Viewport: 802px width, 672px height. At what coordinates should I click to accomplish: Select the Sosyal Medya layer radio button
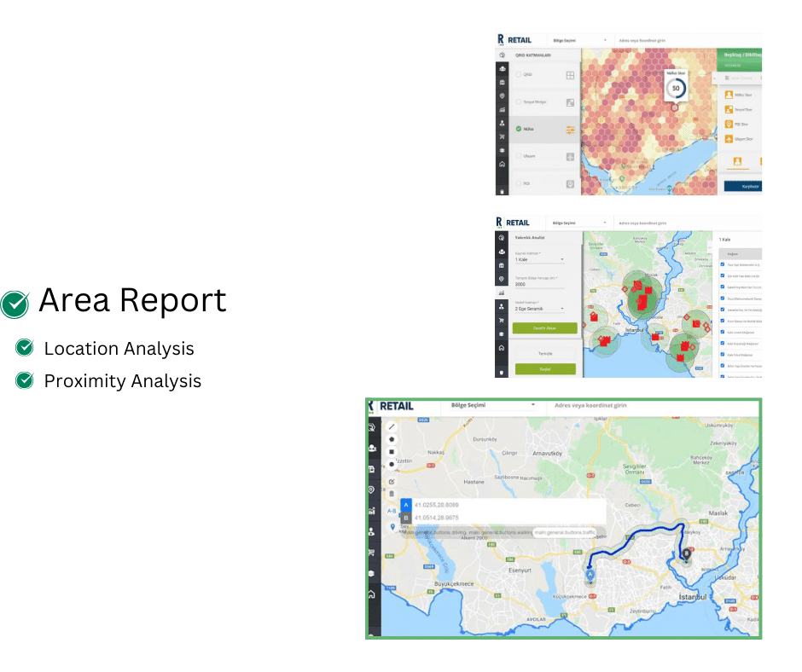click(x=519, y=101)
